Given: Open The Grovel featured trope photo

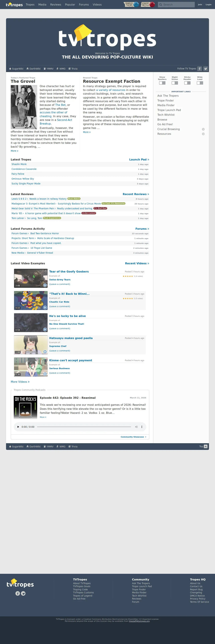Looking at the screenshot, I should point(24,107).
